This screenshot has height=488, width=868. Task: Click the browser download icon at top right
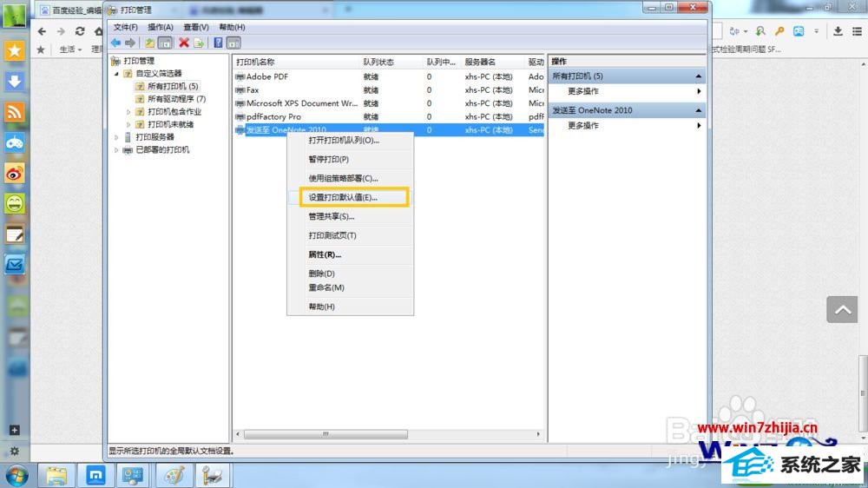pyautogui.click(x=838, y=31)
